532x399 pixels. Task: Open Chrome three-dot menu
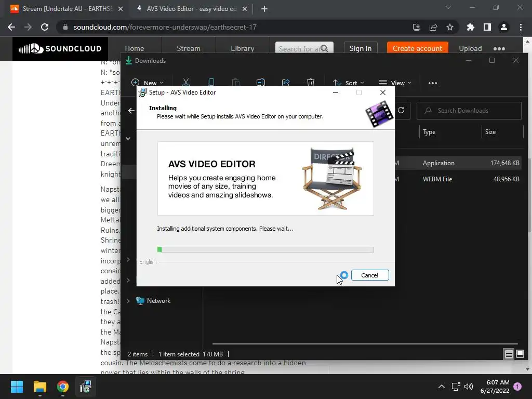pyautogui.click(x=521, y=27)
